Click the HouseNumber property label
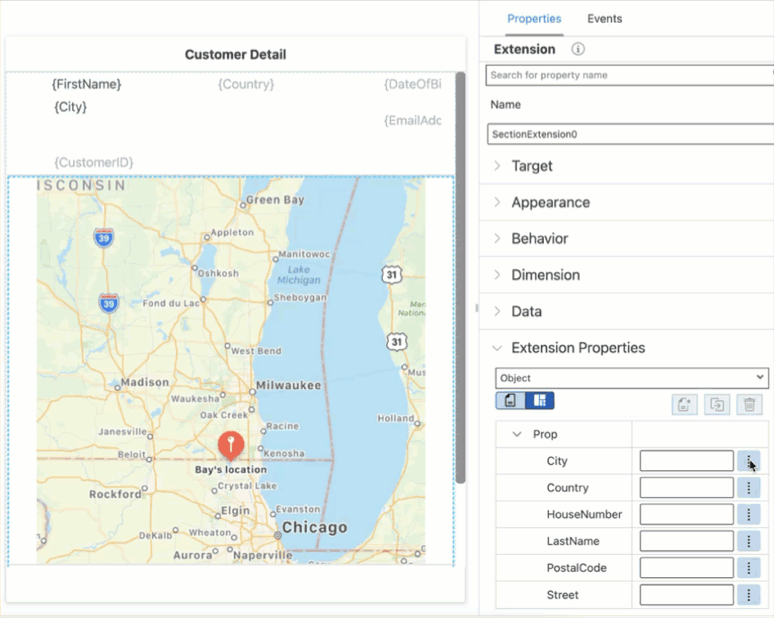 (x=584, y=514)
